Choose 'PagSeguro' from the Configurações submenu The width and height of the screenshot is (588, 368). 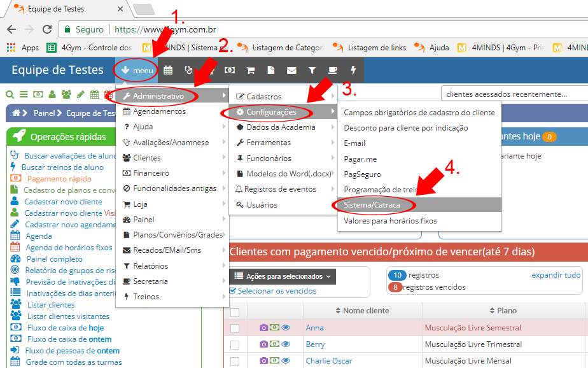tap(362, 174)
